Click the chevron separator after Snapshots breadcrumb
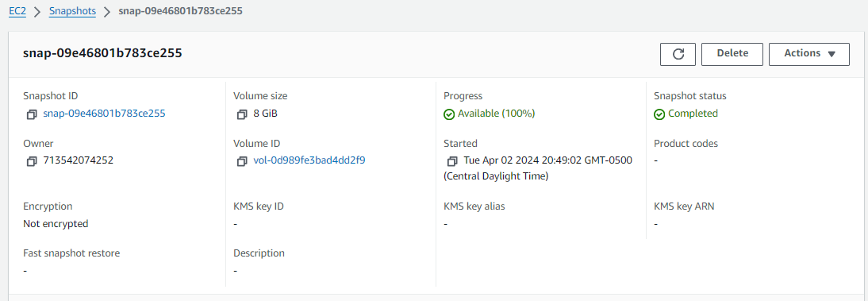 [x=107, y=11]
